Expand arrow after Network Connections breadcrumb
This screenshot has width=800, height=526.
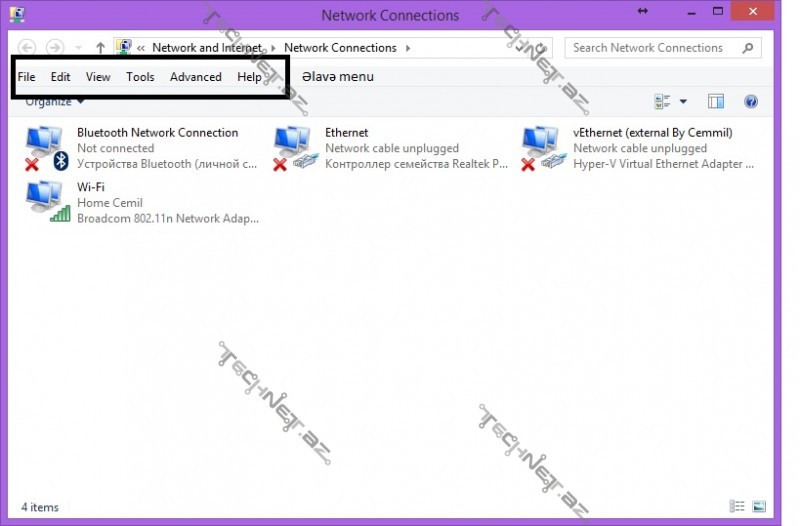tap(408, 48)
